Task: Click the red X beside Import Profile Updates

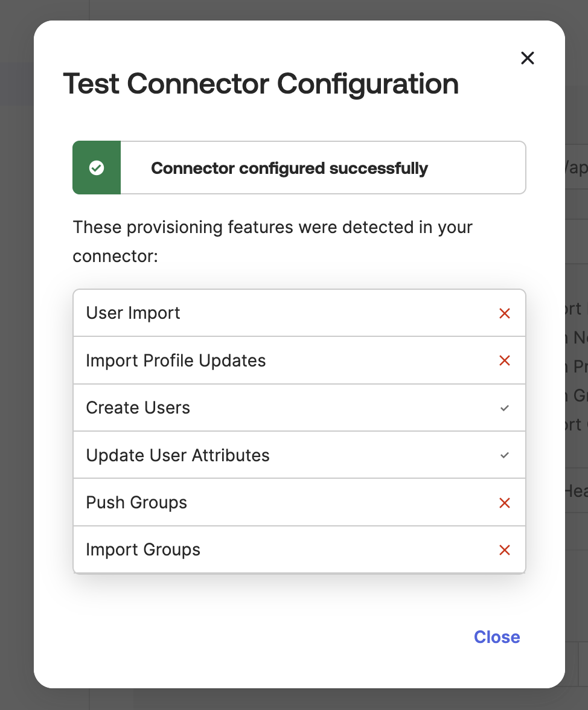Action: point(505,360)
